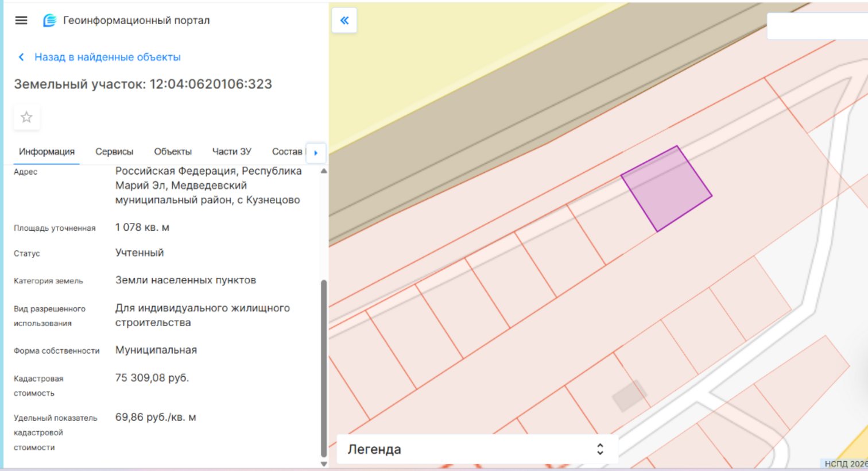Click the highlighted purple land parcel
The height and width of the screenshot is (471, 868).
tap(666, 188)
